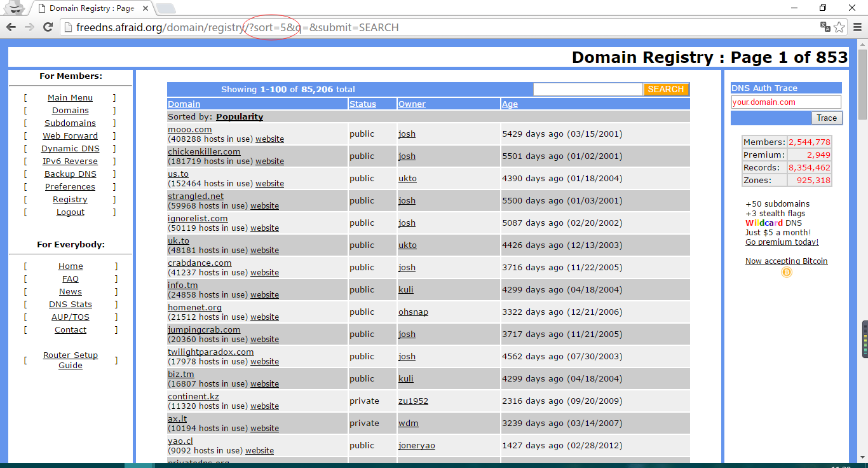The image size is (868, 468).
Task: Click owner wdm in ax.lt row
Action: tap(409, 423)
